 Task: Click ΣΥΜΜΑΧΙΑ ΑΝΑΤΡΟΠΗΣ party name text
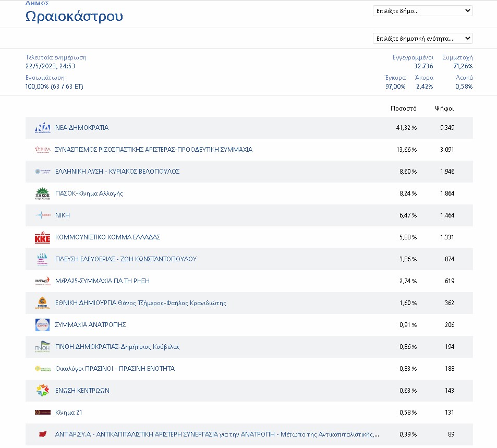click(90, 325)
